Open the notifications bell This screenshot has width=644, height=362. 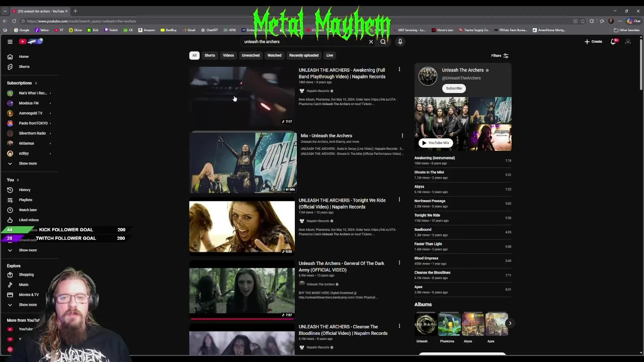[613, 42]
